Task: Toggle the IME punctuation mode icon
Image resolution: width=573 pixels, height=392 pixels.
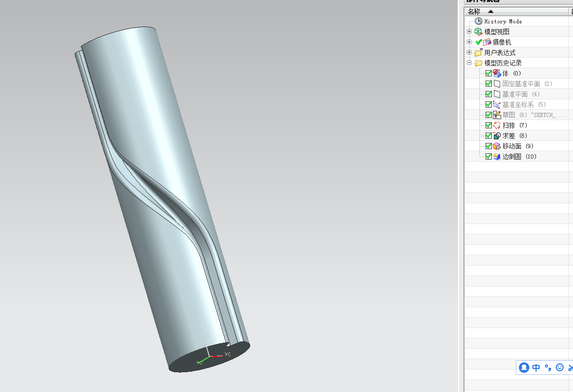Action: click(548, 368)
